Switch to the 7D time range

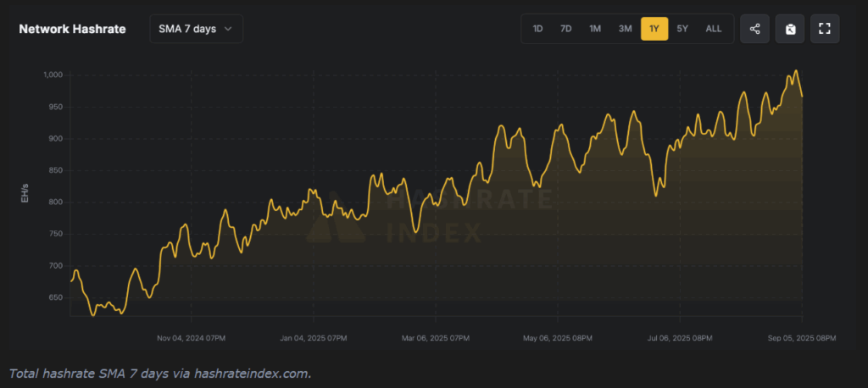(565, 29)
